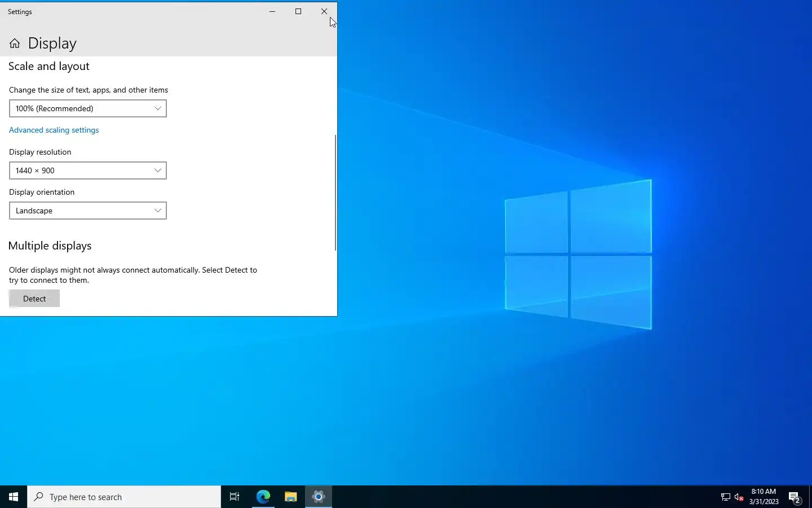Click the Multiple displays heading
The width and height of the screenshot is (812, 508).
(x=50, y=246)
